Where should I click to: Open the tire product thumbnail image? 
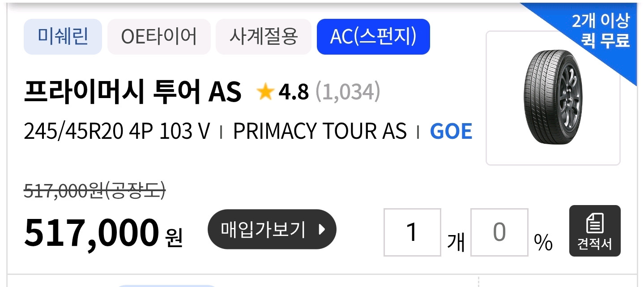tap(553, 99)
